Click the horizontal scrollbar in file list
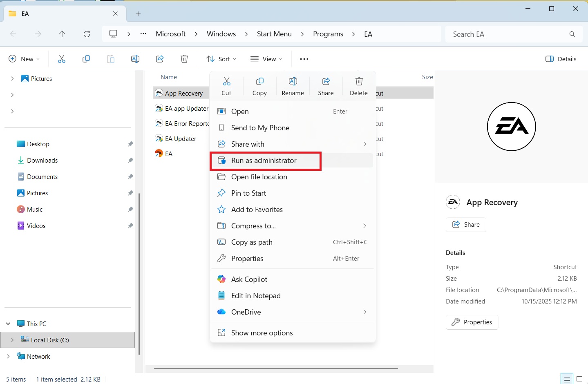This screenshot has height=384, width=588. pos(276,368)
